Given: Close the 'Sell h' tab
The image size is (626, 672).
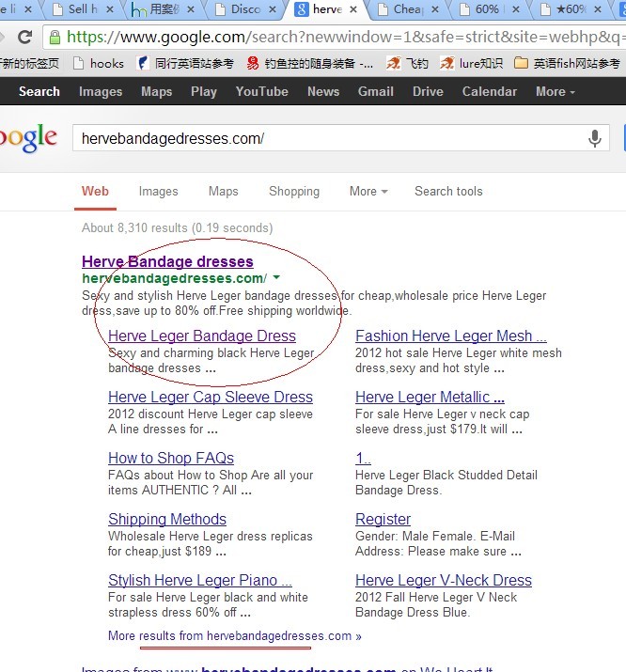Looking at the screenshot, I should pos(110,9).
